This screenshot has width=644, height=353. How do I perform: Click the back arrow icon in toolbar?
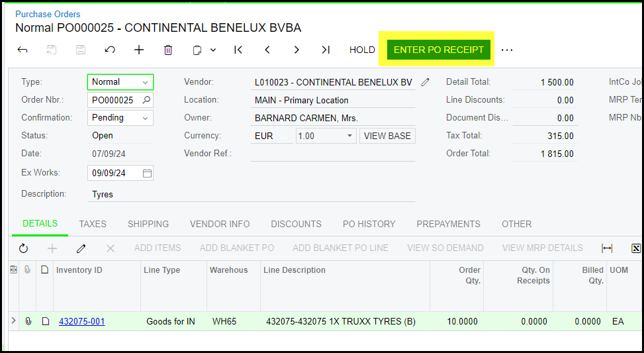pos(23,50)
